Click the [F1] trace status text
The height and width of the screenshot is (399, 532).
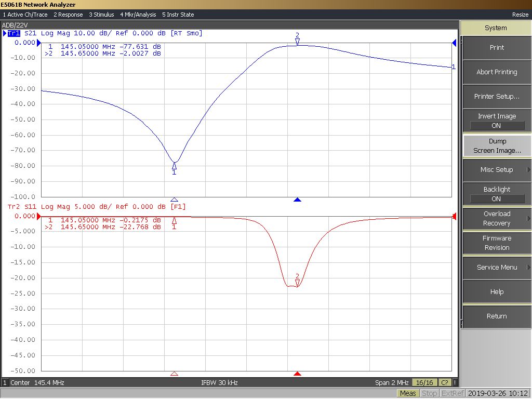[x=178, y=207]
